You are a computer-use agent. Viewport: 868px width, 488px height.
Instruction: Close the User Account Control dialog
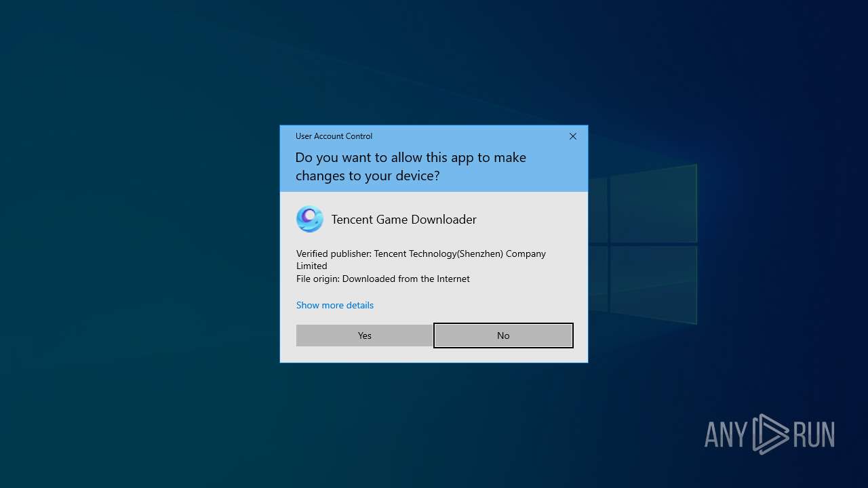pos(573,136)
